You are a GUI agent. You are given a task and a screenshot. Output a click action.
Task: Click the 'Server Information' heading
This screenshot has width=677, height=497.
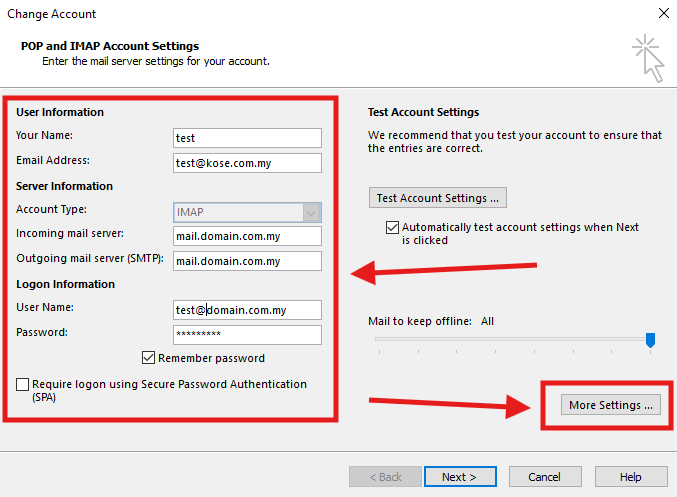pos(64,186)
